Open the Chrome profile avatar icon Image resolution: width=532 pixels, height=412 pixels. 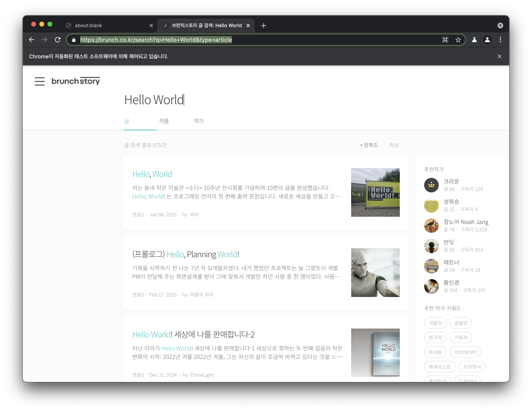pos(487,40)
